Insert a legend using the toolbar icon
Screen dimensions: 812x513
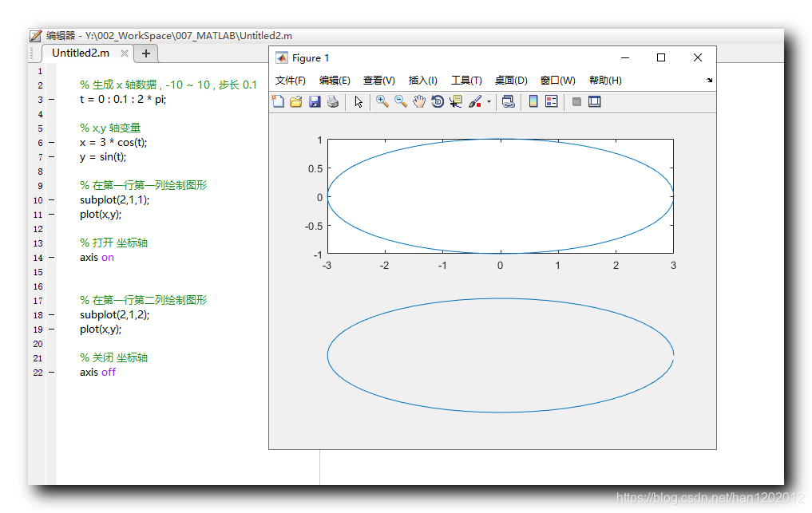pos(552,101)
